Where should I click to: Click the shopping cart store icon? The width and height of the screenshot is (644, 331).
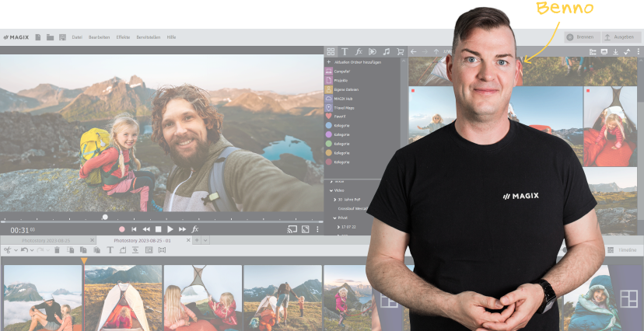[400, 51]
